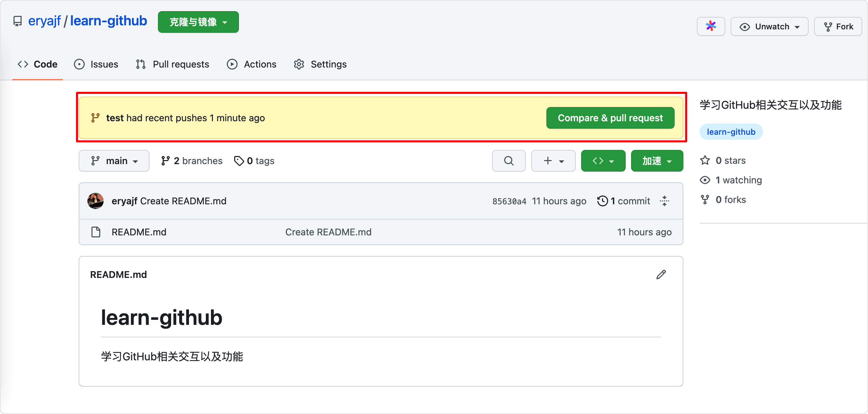The width and height of the screenshot is (868, 414).
Task: Click the colorful asterisk extension icon button
Action: (711, 26)
